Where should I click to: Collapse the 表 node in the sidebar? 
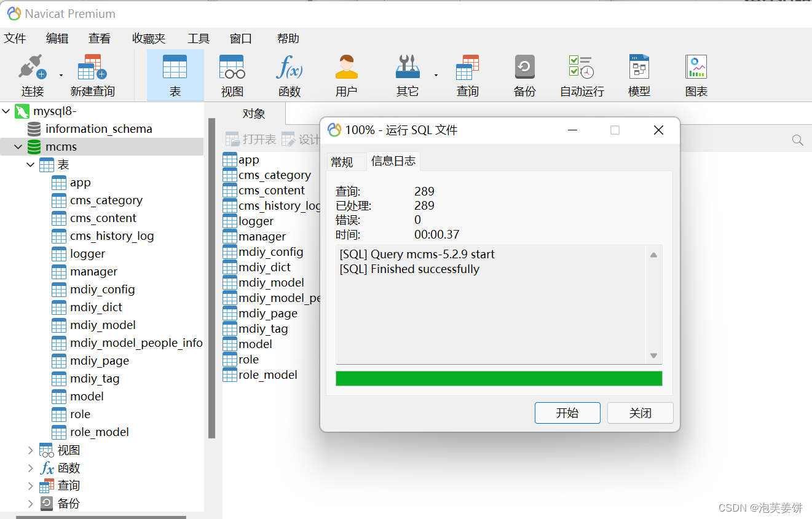[x=30, y=164]
